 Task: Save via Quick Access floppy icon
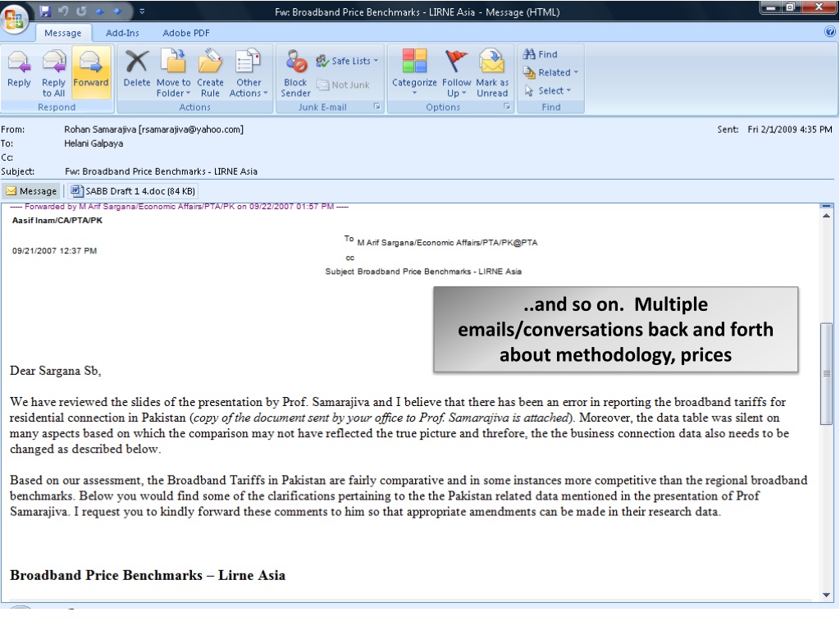[45, 11]
